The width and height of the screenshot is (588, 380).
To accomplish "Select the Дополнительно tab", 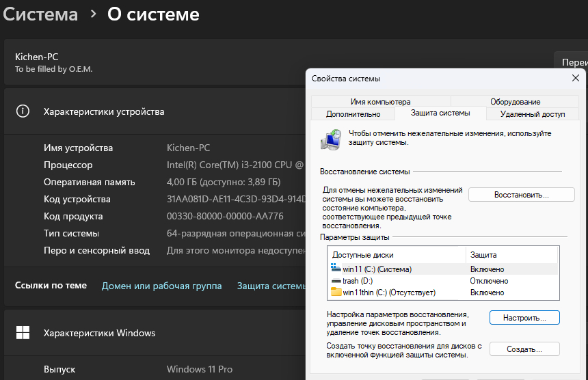I will (353, 114).
